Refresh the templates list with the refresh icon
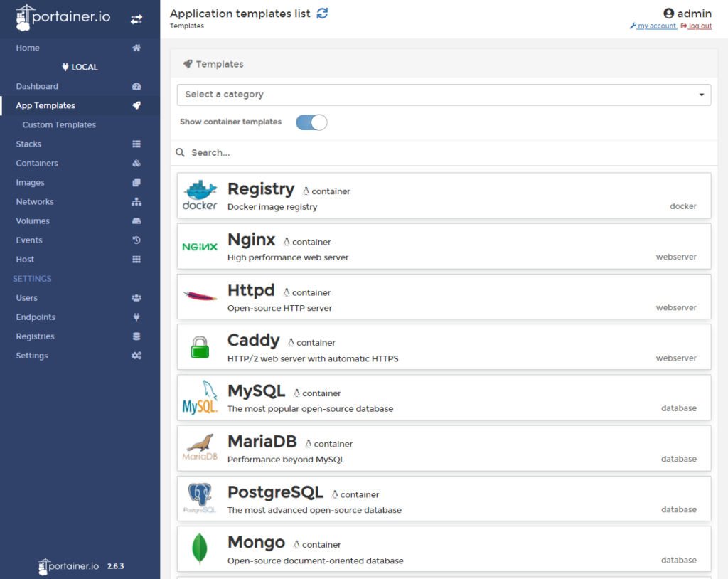This screenshot has height=579, width=728. [x=322, y=14]
